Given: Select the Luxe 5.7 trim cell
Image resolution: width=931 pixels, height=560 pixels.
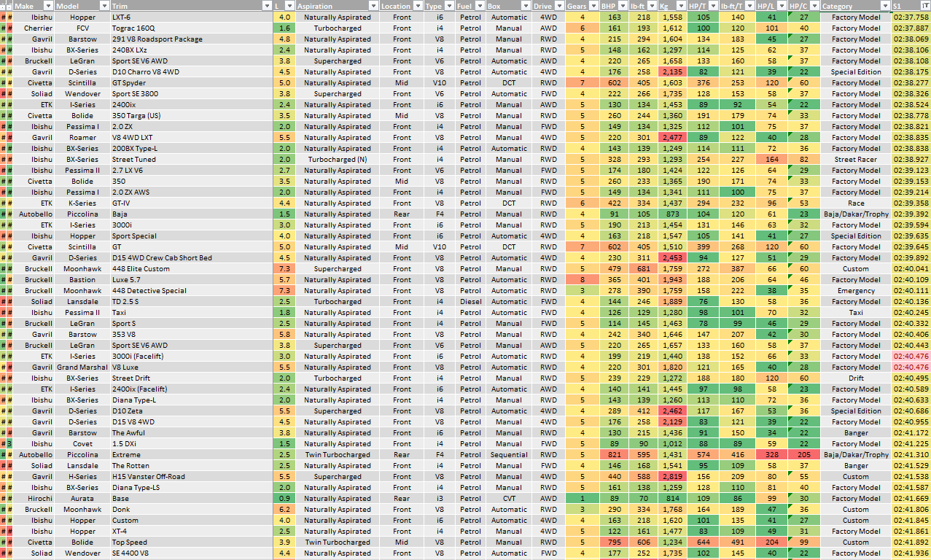Looking at the screenshot, I should click(192, 279).
